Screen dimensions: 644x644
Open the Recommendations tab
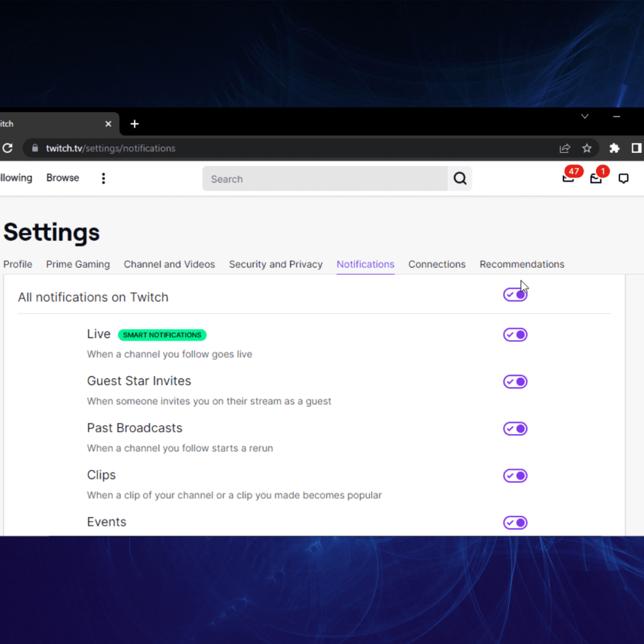522,264
